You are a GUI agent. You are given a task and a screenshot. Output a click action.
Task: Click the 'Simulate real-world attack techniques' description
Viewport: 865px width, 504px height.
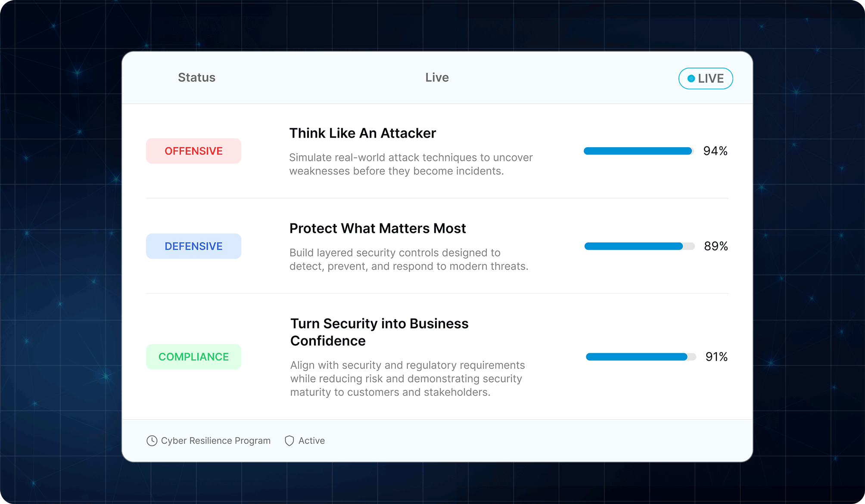[x=411, y=164]
